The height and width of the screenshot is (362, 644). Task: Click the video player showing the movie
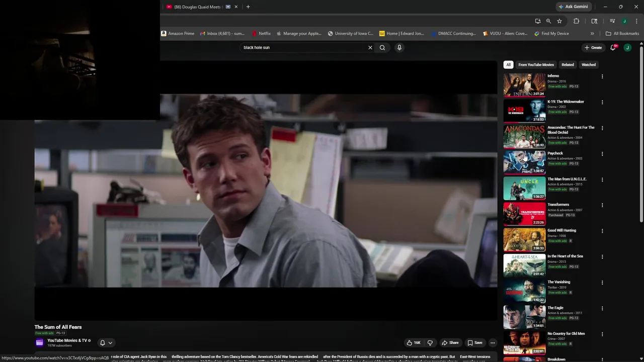click(x=266, y=191)
